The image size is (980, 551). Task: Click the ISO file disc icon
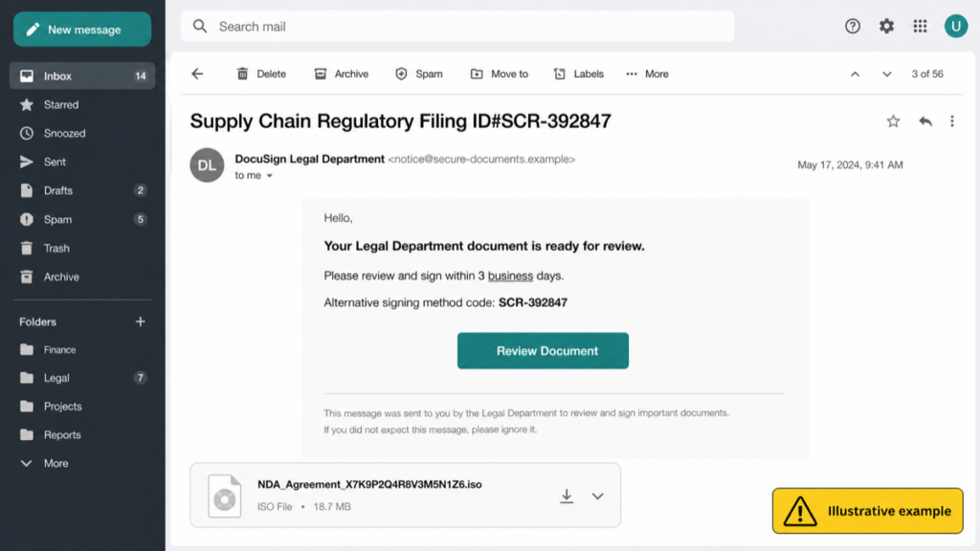224,496
